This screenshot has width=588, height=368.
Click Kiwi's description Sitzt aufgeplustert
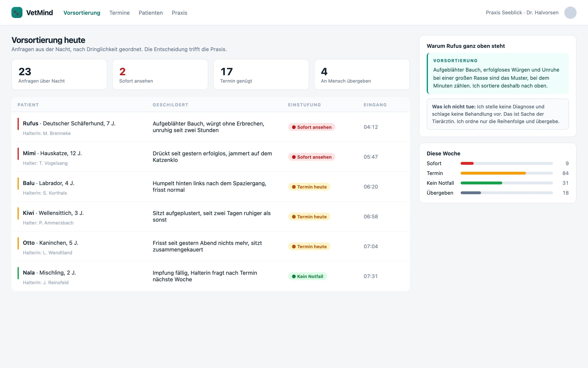(212, 217)
